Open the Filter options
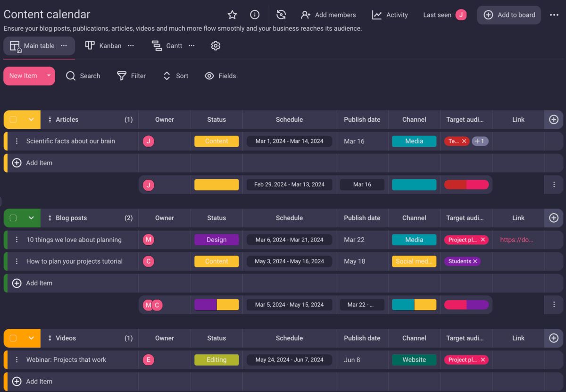566x392 pixels. coord(132,76)
